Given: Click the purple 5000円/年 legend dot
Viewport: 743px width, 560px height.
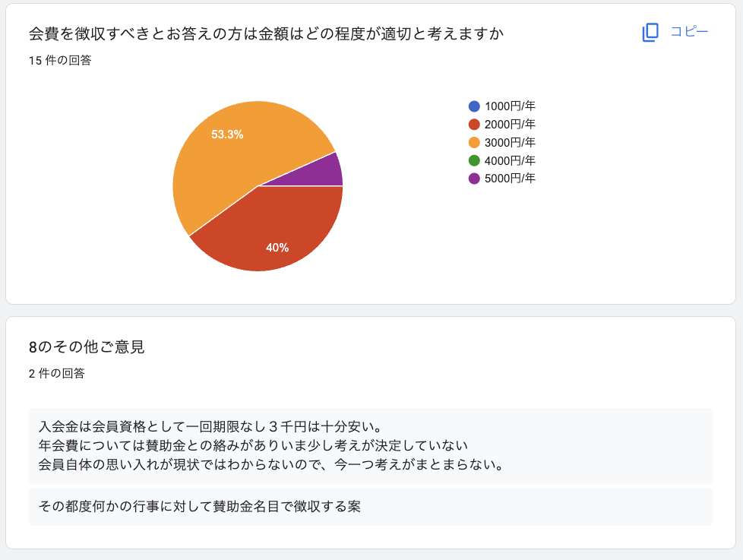Looking at the screenshot, I should tap(475, 179).
